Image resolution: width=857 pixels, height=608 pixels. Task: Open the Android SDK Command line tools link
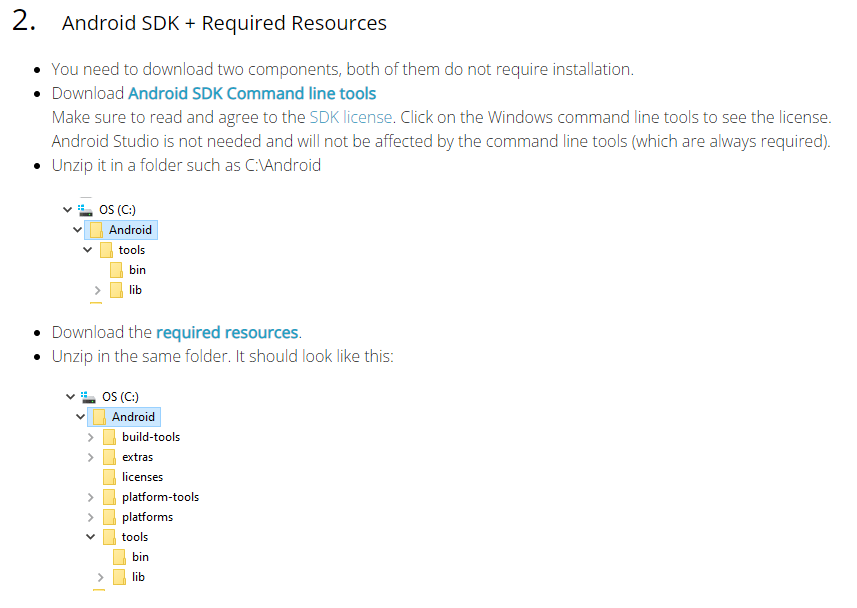[252, 93]
